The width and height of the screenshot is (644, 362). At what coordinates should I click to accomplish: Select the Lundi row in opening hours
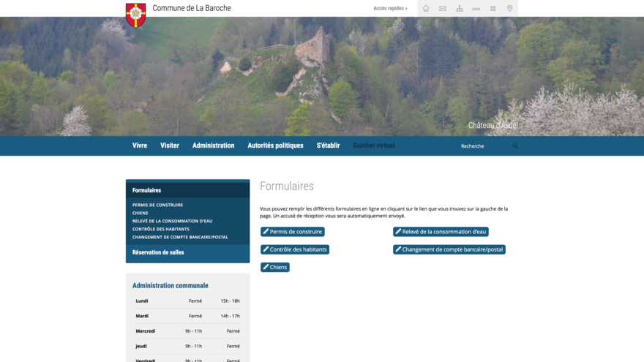pos(187,301)
